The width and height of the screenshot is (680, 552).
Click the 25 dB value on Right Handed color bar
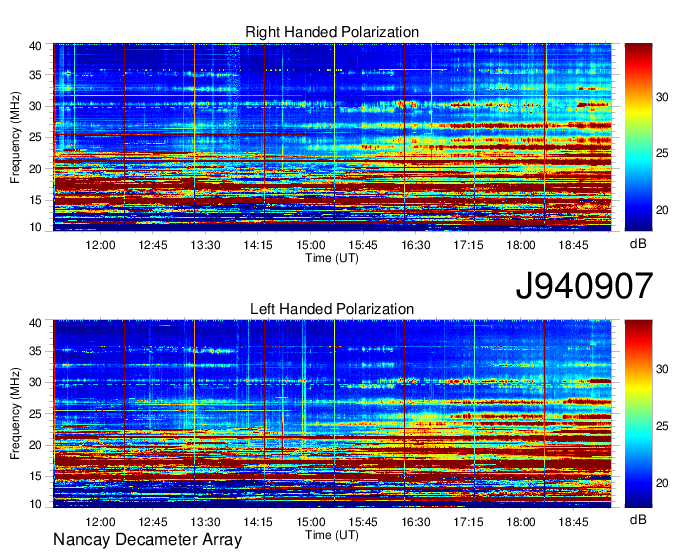tap(662, 154)
